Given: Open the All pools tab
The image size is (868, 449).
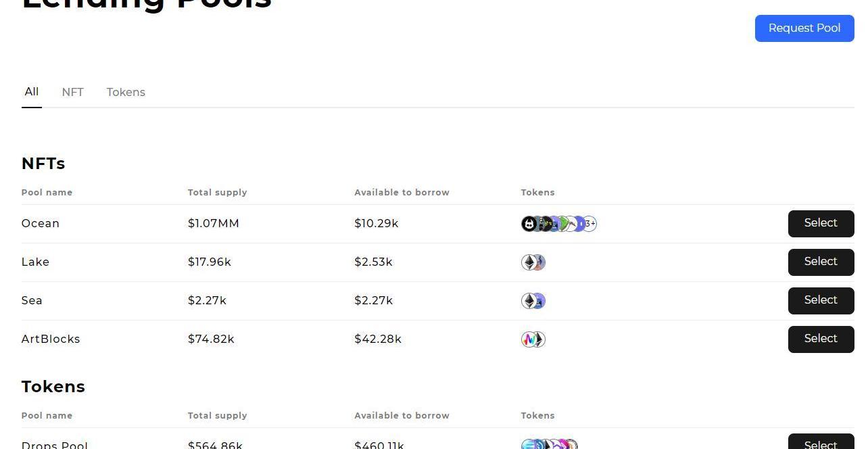Looking at the screenshot, I should [32, 92].
